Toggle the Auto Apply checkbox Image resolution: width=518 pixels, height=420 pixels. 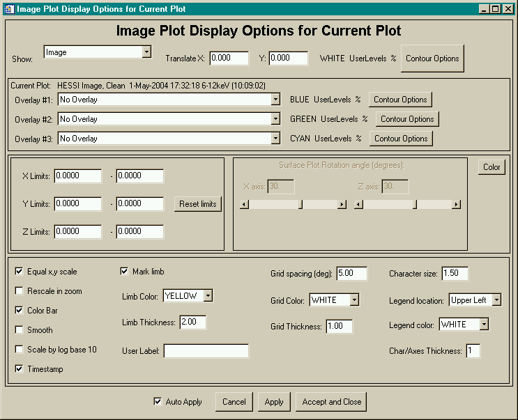[x=158, y=402]
